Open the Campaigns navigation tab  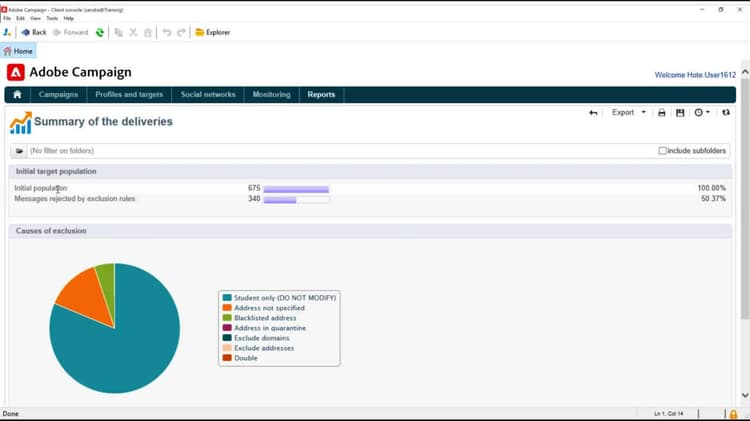[58, 95]
